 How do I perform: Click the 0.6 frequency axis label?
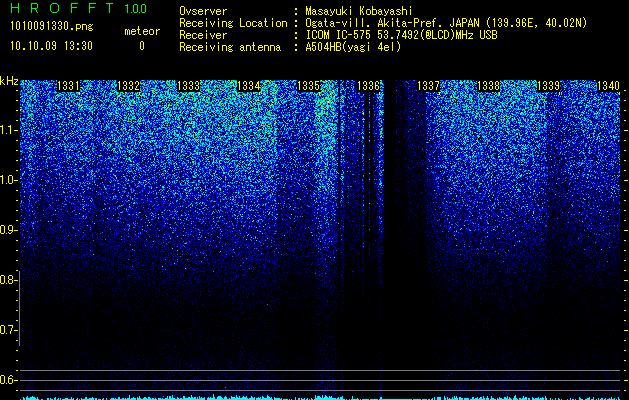pos(8,380)
